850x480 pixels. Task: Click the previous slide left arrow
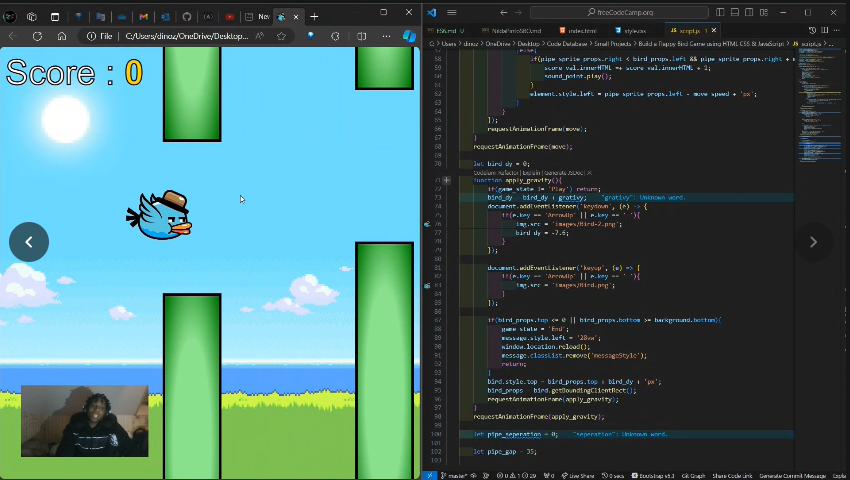(29, 242)
